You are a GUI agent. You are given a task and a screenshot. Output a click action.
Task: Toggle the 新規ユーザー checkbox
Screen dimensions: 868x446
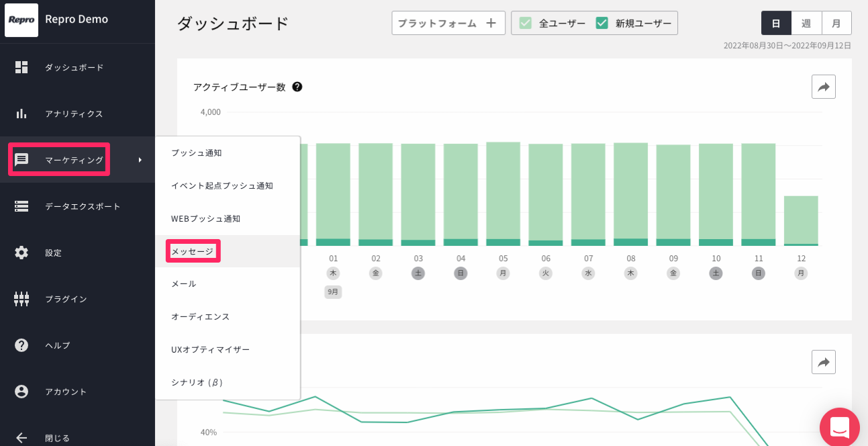pyautogui.click(x=602, y=23)
